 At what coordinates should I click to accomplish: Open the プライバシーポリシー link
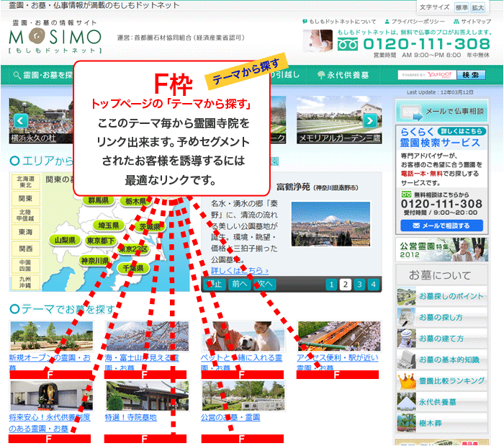(x=415, y=22)
